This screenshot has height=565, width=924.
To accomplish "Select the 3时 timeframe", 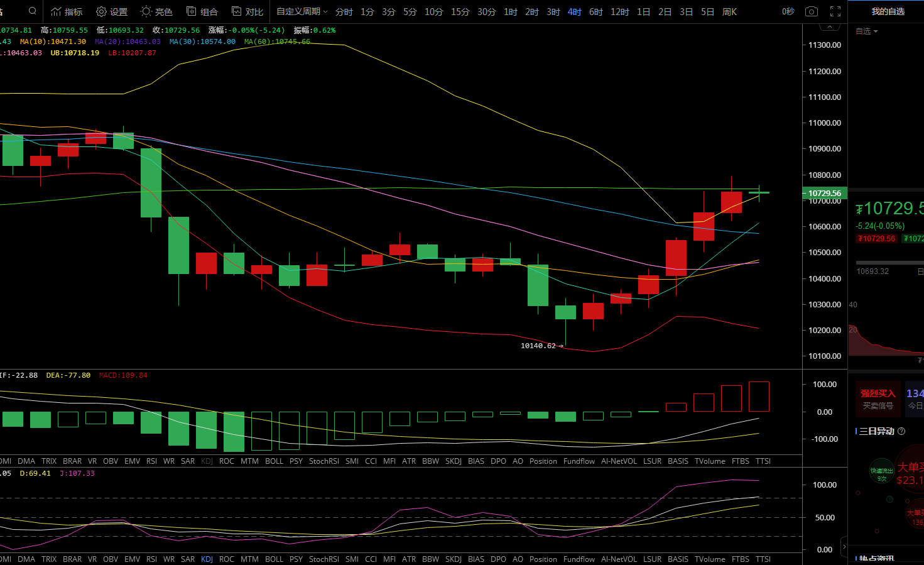I will 553,11.
